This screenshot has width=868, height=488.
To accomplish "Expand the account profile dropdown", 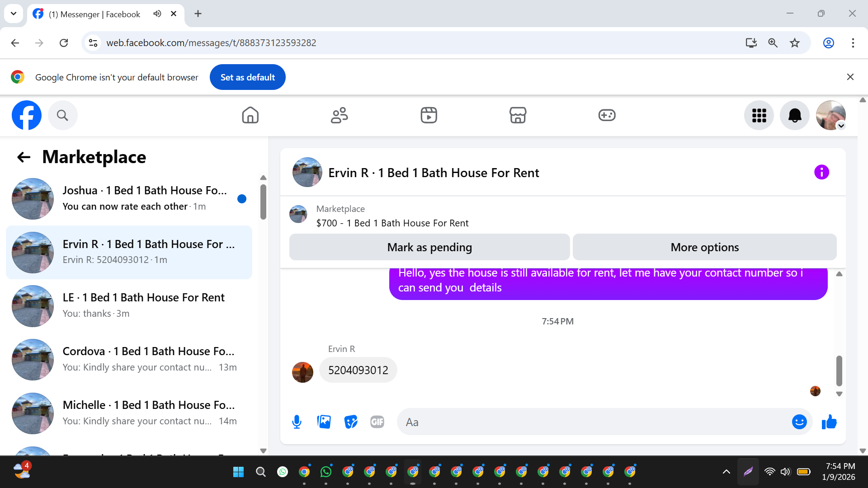I will click(841, 126).
